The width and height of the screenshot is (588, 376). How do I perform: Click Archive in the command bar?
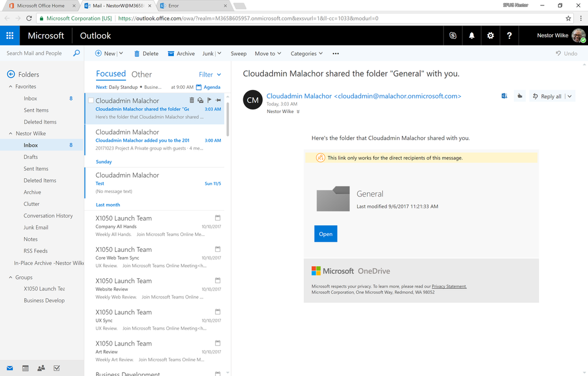tap(181, 54)
